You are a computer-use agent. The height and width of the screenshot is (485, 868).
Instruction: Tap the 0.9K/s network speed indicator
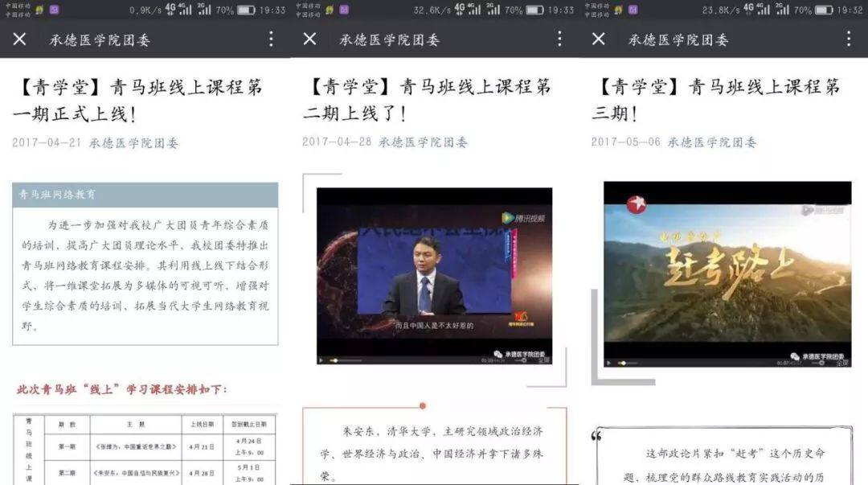[145, 10]
